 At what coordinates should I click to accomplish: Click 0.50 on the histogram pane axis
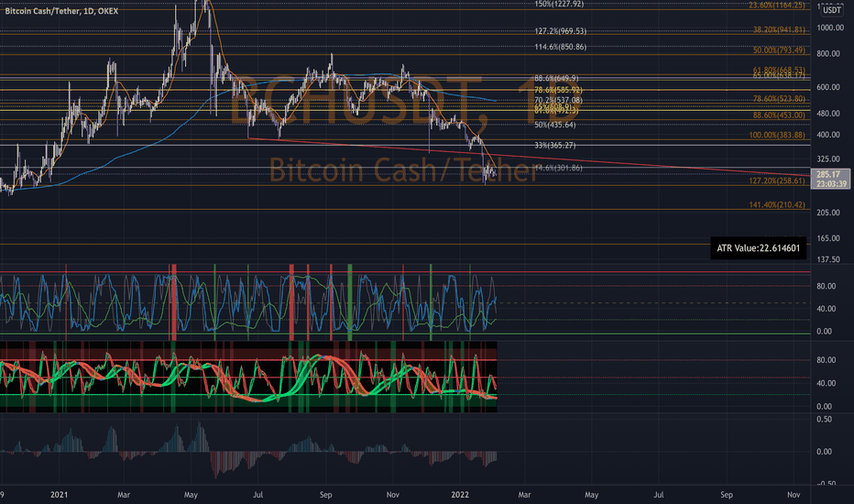824,420
